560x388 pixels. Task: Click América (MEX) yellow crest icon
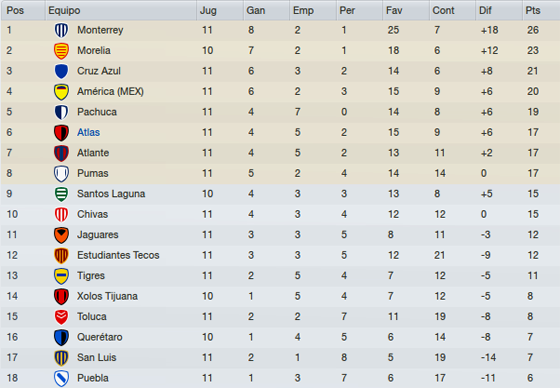[61, 92]
